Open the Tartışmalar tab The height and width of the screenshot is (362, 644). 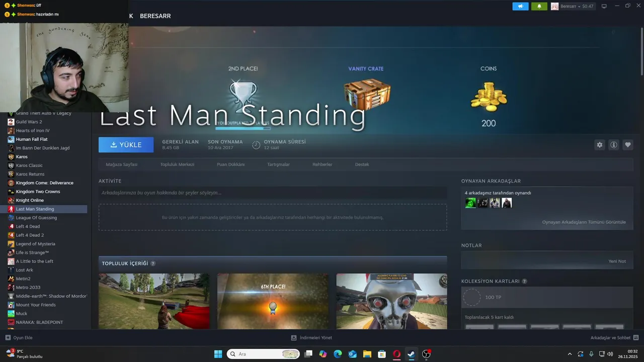pyautogui.click(x=278, y=164)
